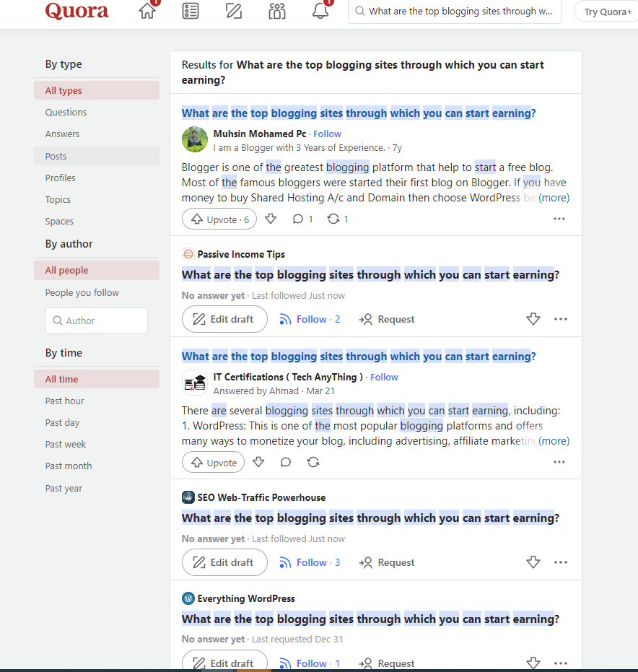Screen dimensions: 638x672
Task: Request answers for SEO Web-Traffic Powerhouse question
Action: point(387,562)
